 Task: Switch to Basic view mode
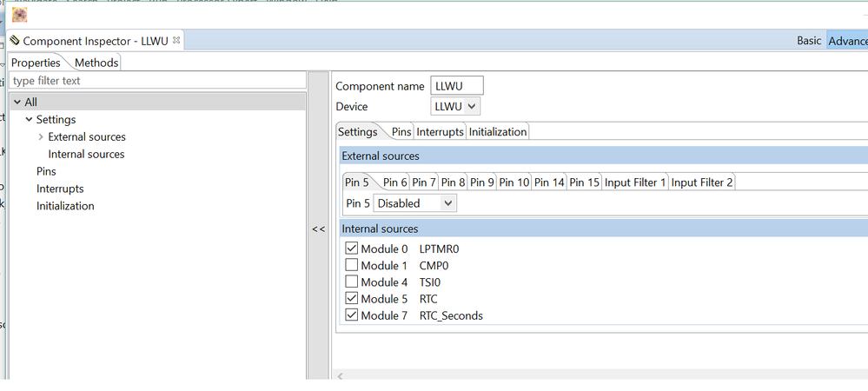[809, 41]
